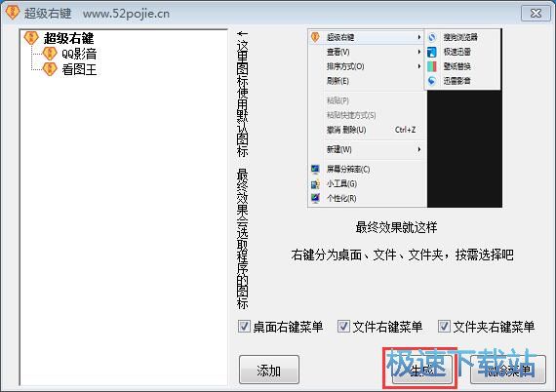Click 超级右键 entry in preview menu

tap(367, 37)
